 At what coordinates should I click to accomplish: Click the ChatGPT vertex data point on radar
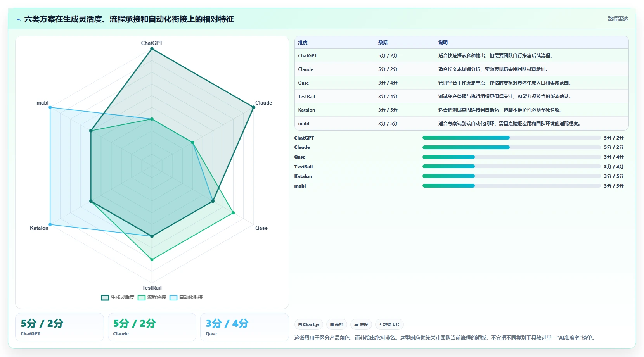tap(152, 49)
